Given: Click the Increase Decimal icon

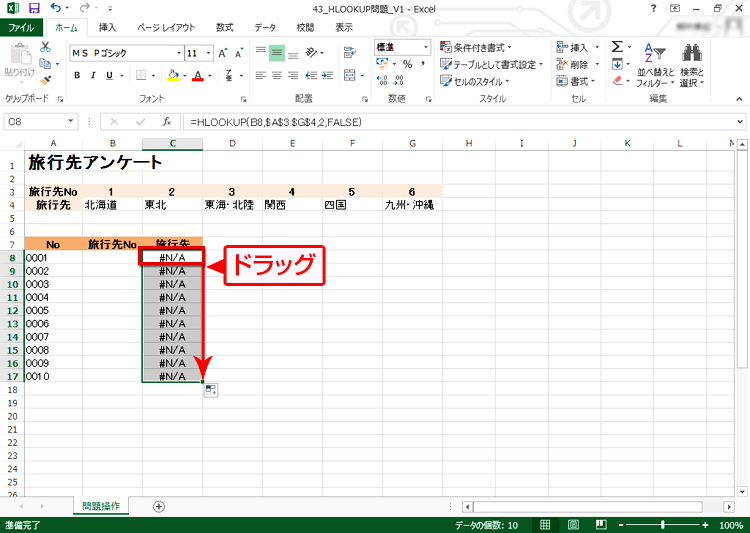Looking at the screenshot, I should pos(382,80).
